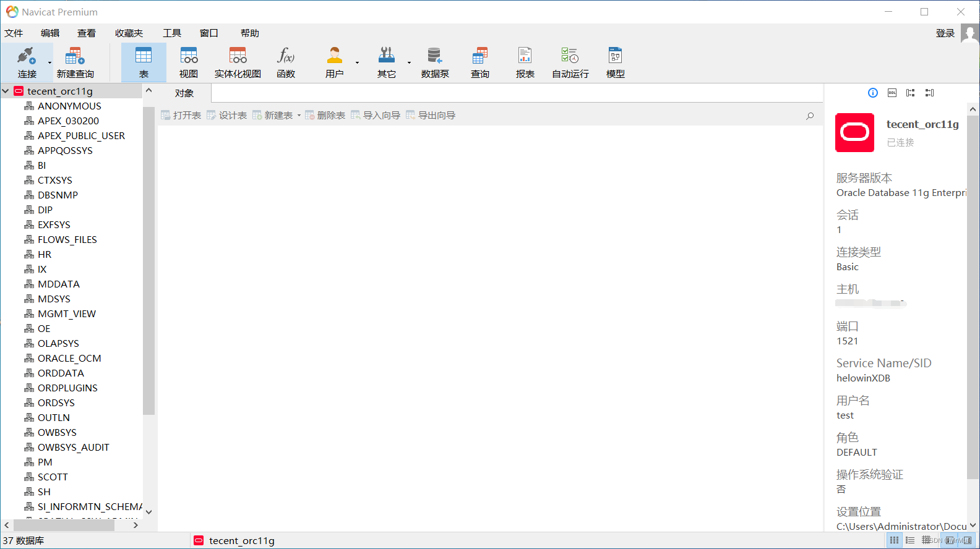Screen dimensions: 980x549
Task: Select the FLOWS_FILES schema
Action: (x=67, y=239)
